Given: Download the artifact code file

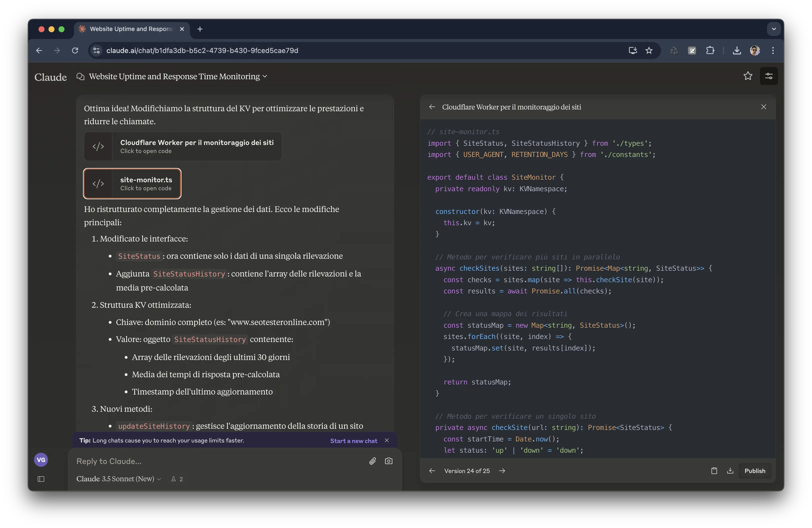Looking at the screenshot, I should point(730,471).
